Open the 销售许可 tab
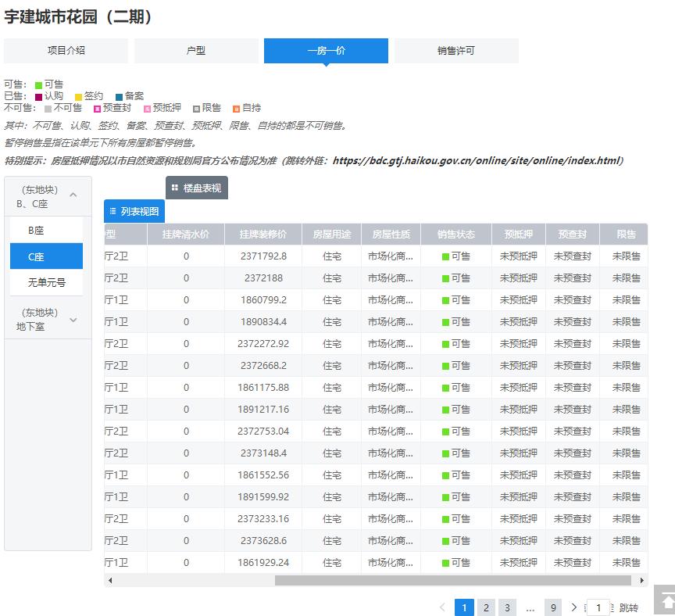Screen dimensions: 675x616 click(x=455, y=51)
